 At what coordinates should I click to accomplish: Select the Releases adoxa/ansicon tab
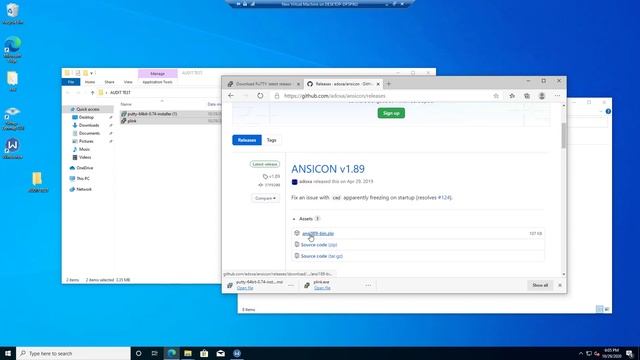[x=344, y=84]
